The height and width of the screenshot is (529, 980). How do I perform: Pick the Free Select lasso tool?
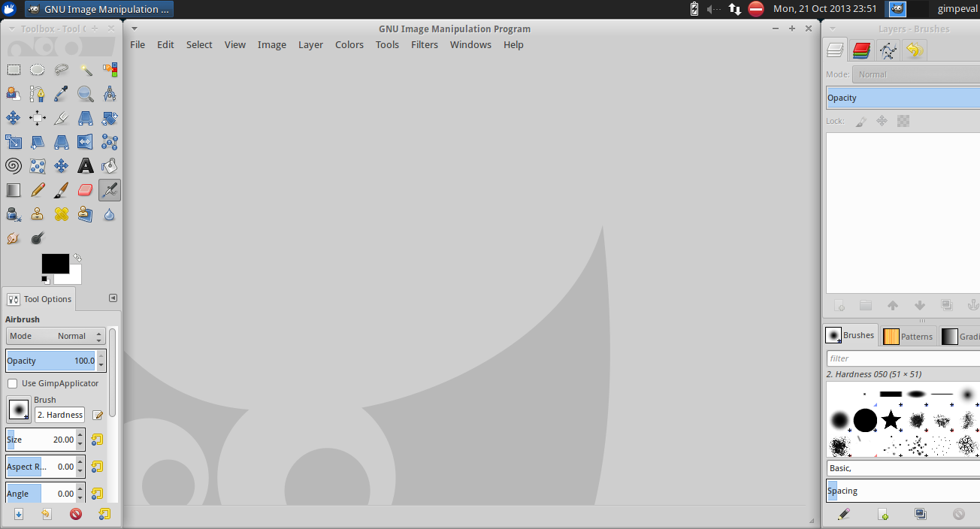tap(62, 70)
